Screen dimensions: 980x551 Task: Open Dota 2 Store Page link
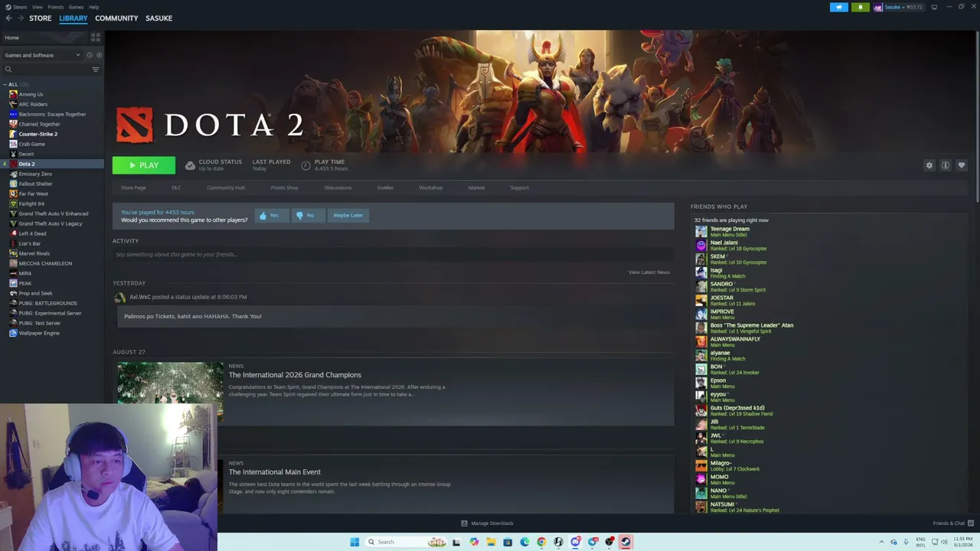pyautogui.click(x=133, y=187)
